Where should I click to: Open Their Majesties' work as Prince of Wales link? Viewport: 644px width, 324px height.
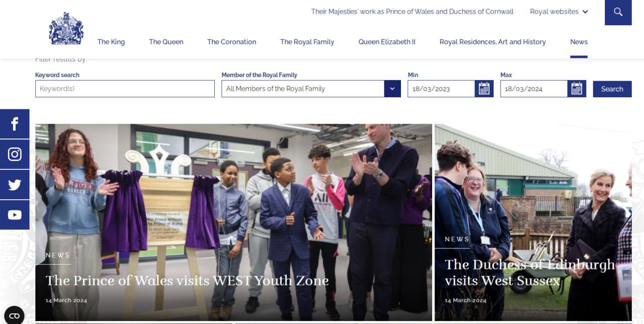pyautogui.click(x=412, y=12)
